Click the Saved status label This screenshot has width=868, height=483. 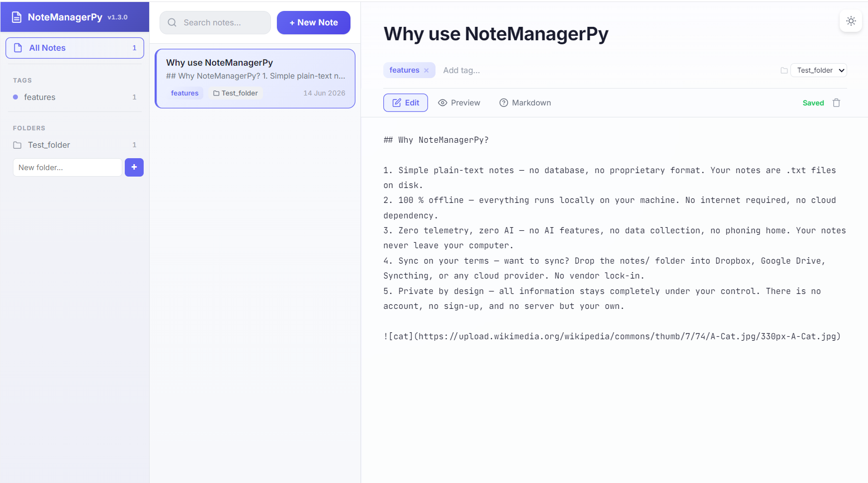(813, 103)
